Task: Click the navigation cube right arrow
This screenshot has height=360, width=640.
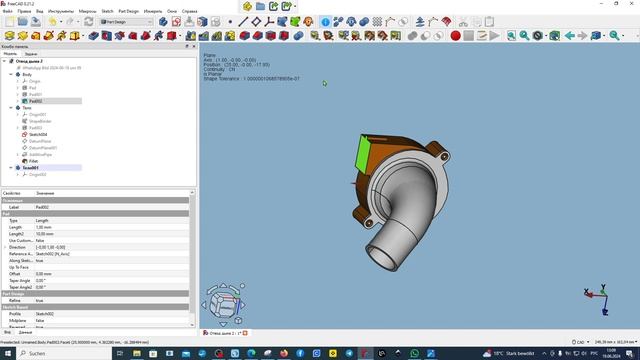Action: (243, 304)
